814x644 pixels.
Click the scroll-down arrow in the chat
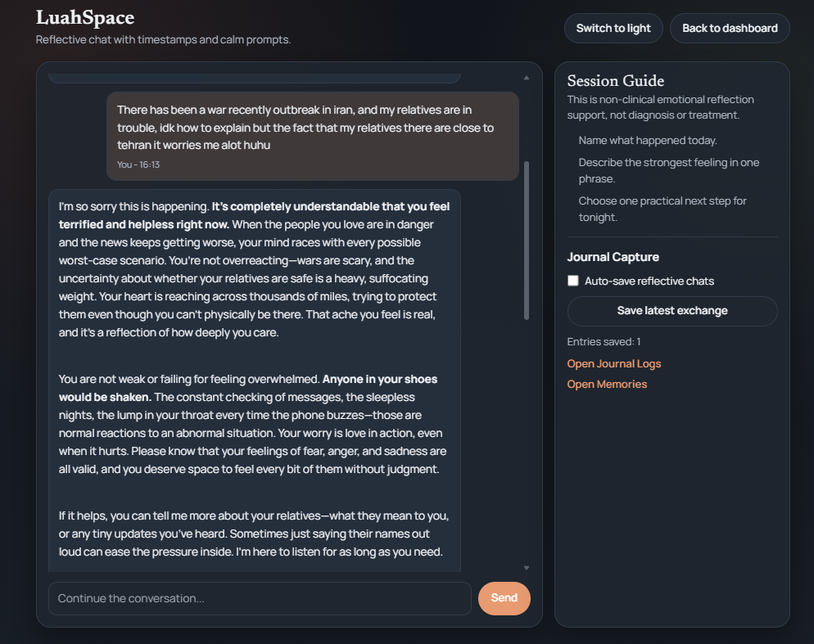[527, 567]
